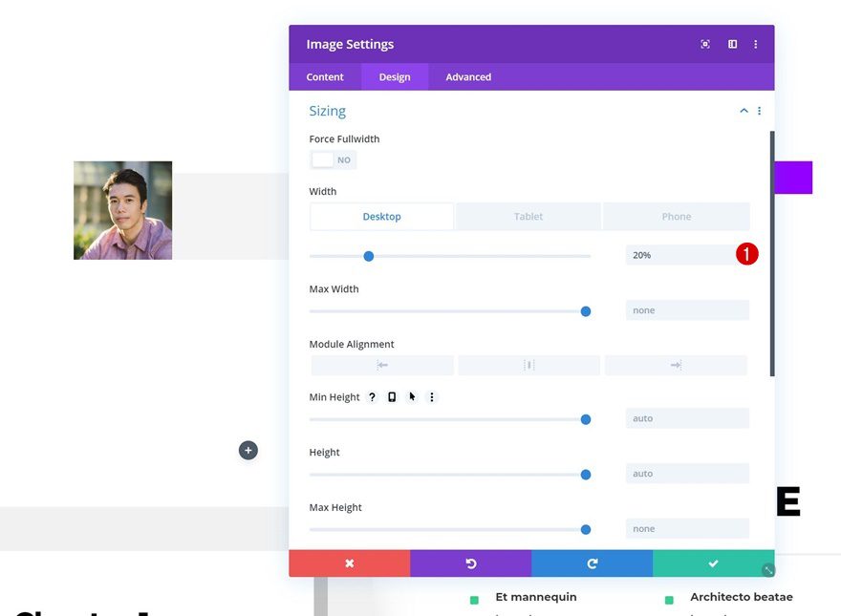Open the Min Height three-dot options

432,397
